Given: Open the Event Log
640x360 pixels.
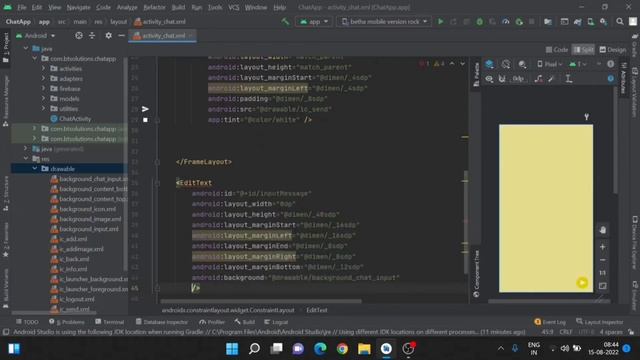Looking at the screenshot, I should click(x=550, y=322).
